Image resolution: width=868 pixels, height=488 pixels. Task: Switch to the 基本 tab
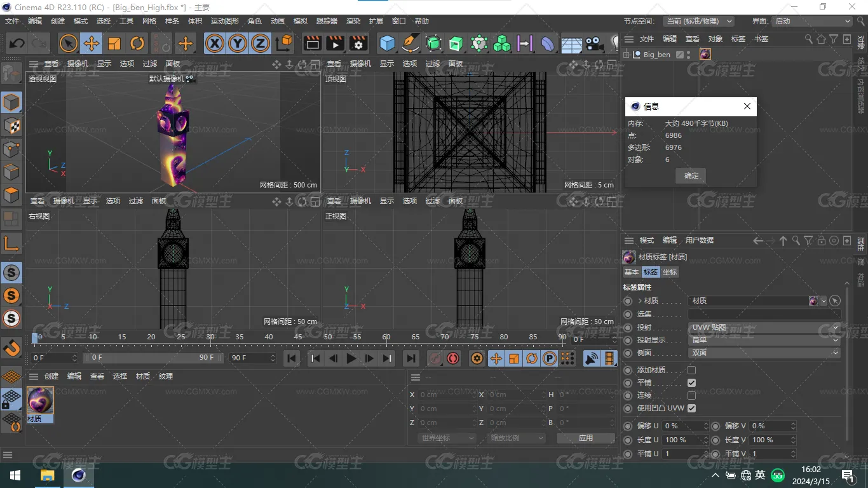632,272
